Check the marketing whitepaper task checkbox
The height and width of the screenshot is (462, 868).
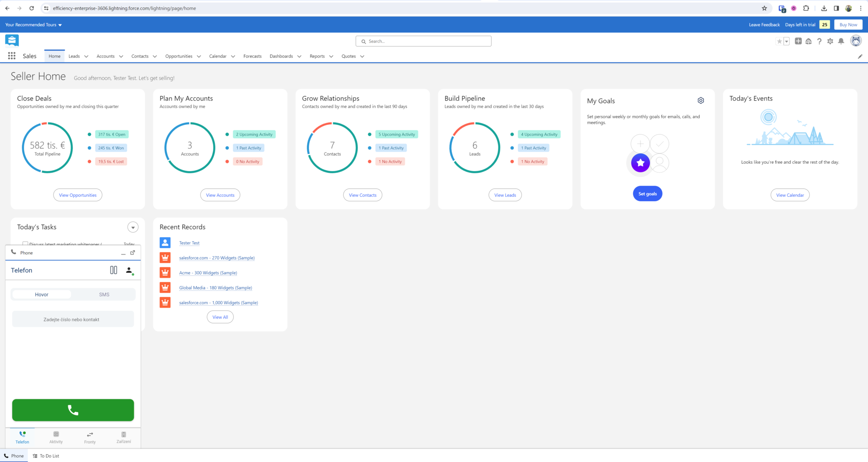tap(25, 244)
